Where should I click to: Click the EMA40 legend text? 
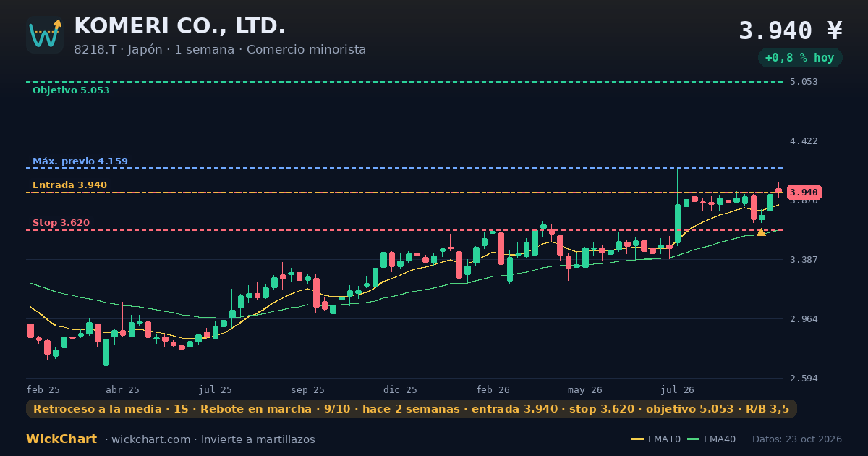pos(718,439)
